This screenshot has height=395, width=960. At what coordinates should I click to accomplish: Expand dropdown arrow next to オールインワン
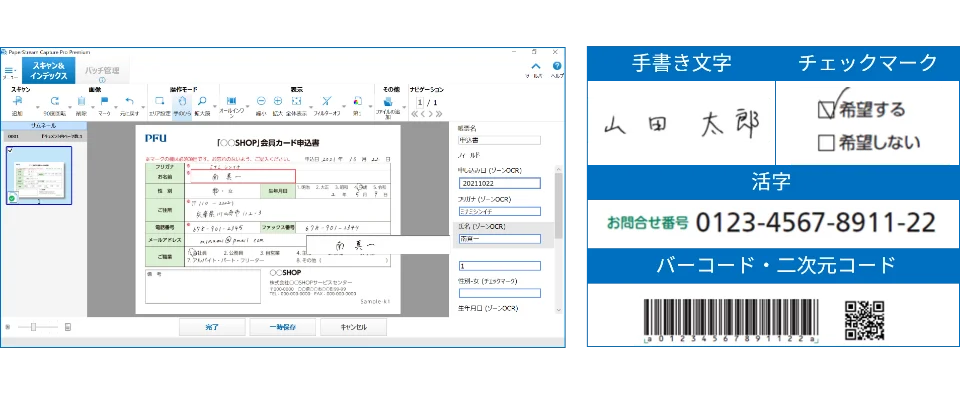point(248,108)
